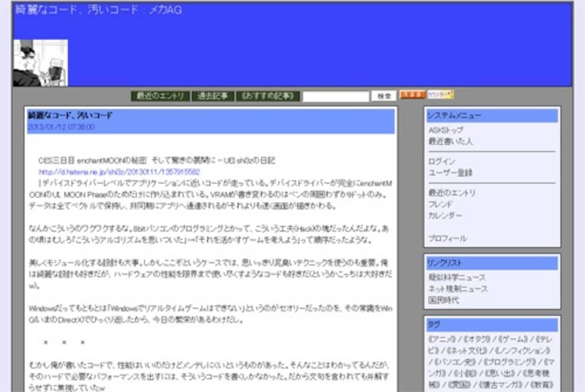Select the 《プログラミング》 tag
585x392 pixels.
click(510, 361)
